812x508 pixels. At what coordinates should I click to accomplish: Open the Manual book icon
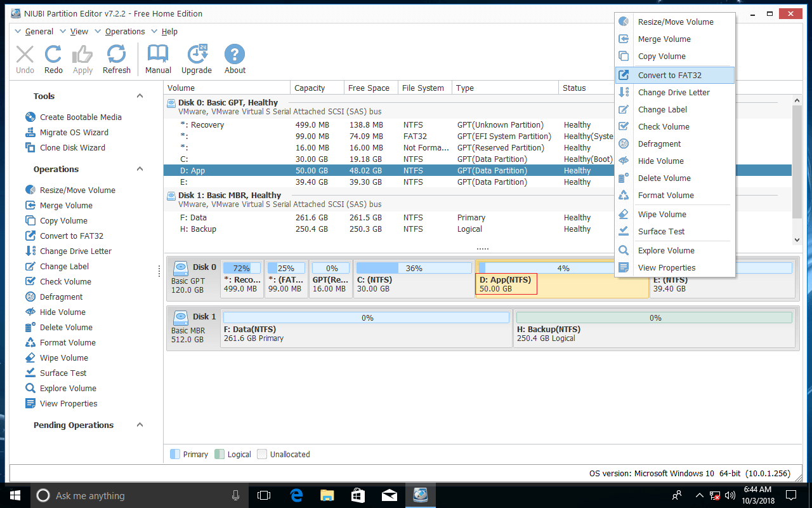click(x=158, y=59)
